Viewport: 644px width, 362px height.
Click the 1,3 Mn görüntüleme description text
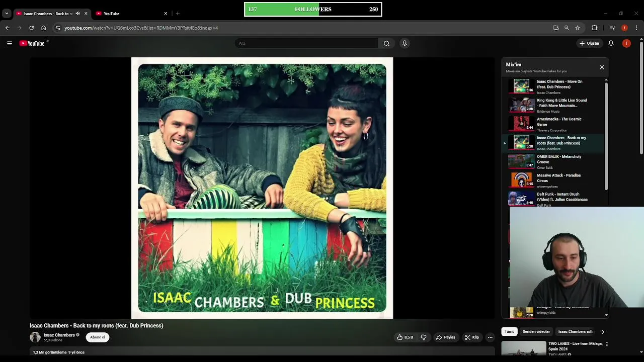tap(59, 352)
